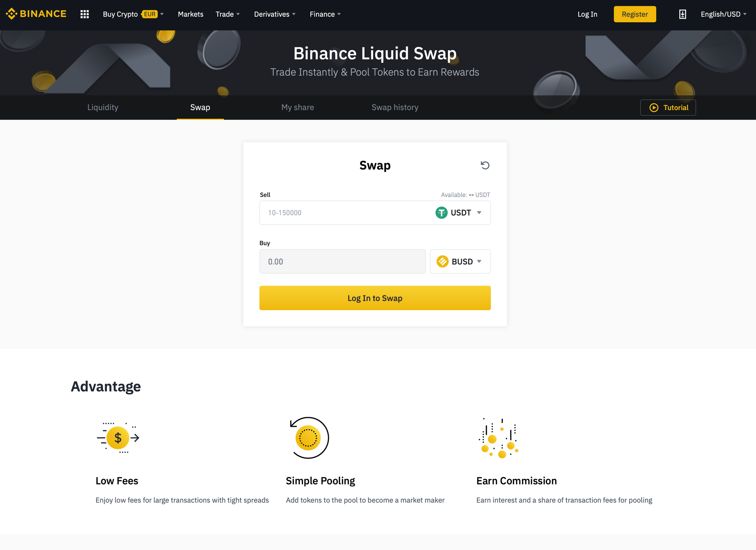The image size is (756, 550).
Task: Click the Binance logo
Action: (36, 14)
